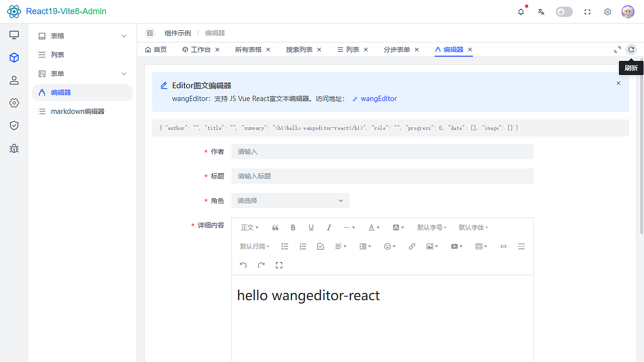This screenshot has height=362, width=644.
Task: Focus the 标题 input field
Action: click(382, 176)
